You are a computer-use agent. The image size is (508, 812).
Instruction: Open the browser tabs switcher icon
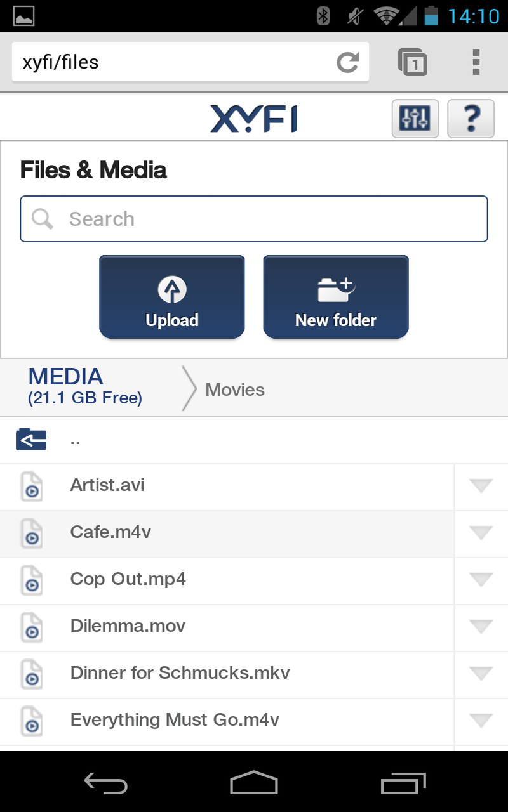413,62
